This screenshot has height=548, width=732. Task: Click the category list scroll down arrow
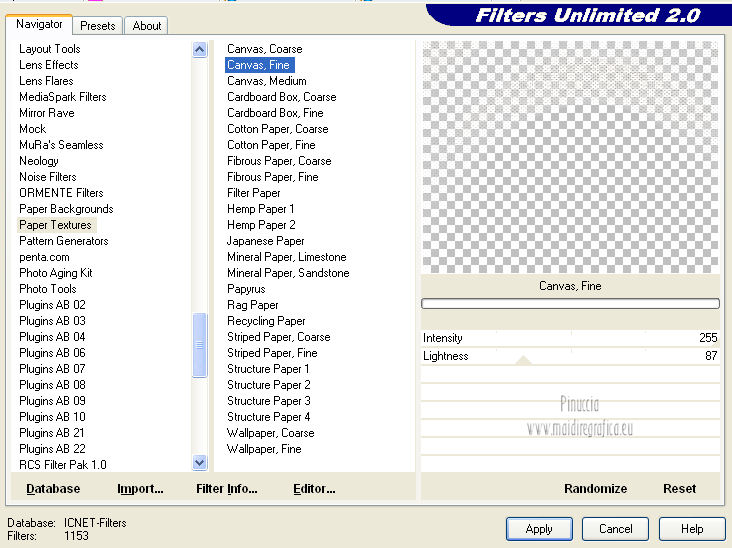click(199, 463)
